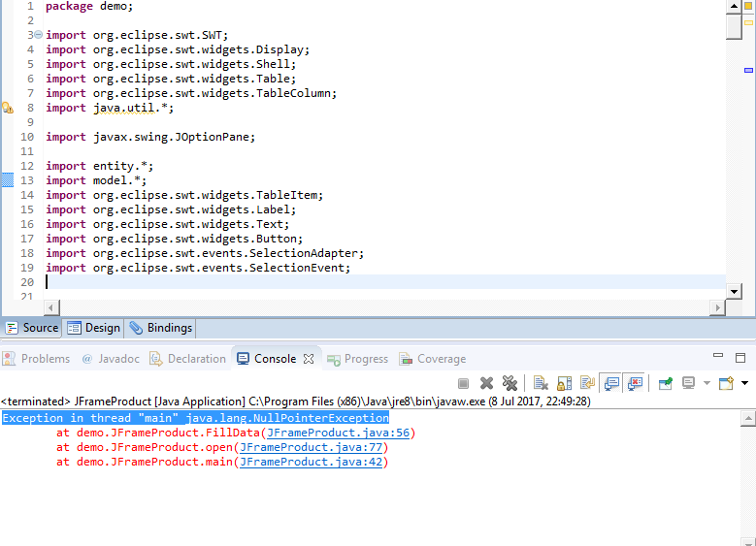Click line number 10 in the gutter
The height and width of the screenshot is (546, 756).
pos(27,137)
